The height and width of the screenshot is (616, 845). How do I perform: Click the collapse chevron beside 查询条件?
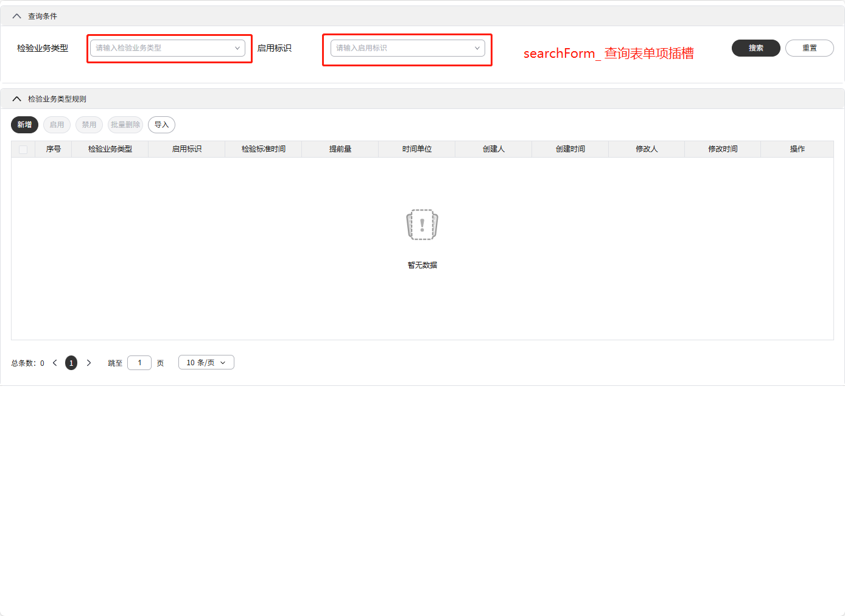(x=16, y=15)
